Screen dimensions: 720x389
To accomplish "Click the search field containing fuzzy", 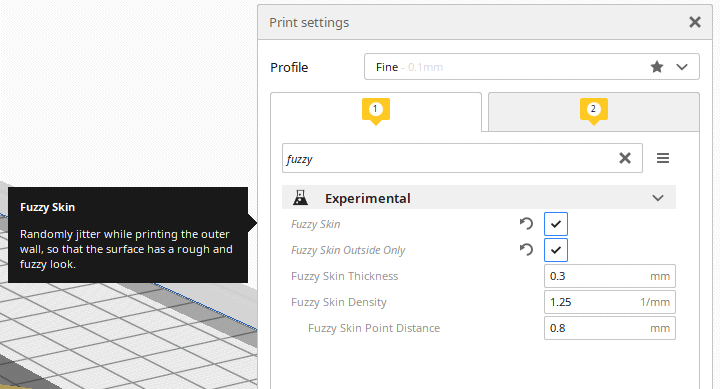I will click(x=462, y=158).
